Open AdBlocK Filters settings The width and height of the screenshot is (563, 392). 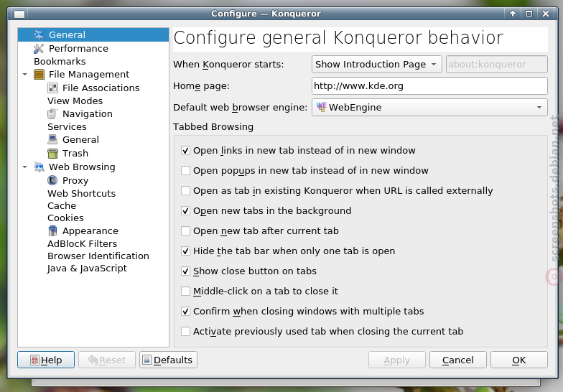tap(82, 244)
